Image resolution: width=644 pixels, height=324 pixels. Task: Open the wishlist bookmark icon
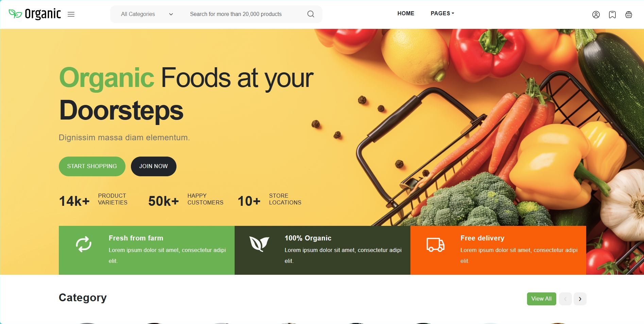point(612,15)
